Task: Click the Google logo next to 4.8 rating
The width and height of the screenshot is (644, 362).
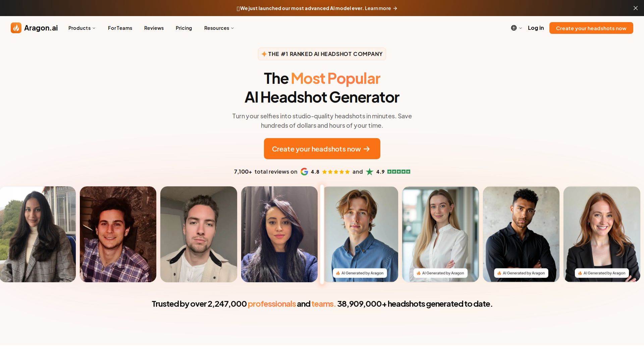Action: (x=304, y=172)
